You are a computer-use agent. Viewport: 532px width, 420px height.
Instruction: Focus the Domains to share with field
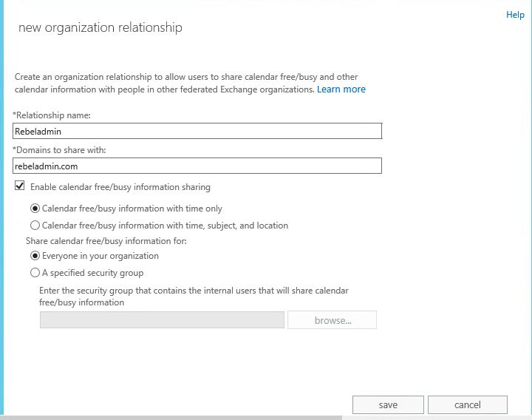pyautogui.click(x=197, y=166)
